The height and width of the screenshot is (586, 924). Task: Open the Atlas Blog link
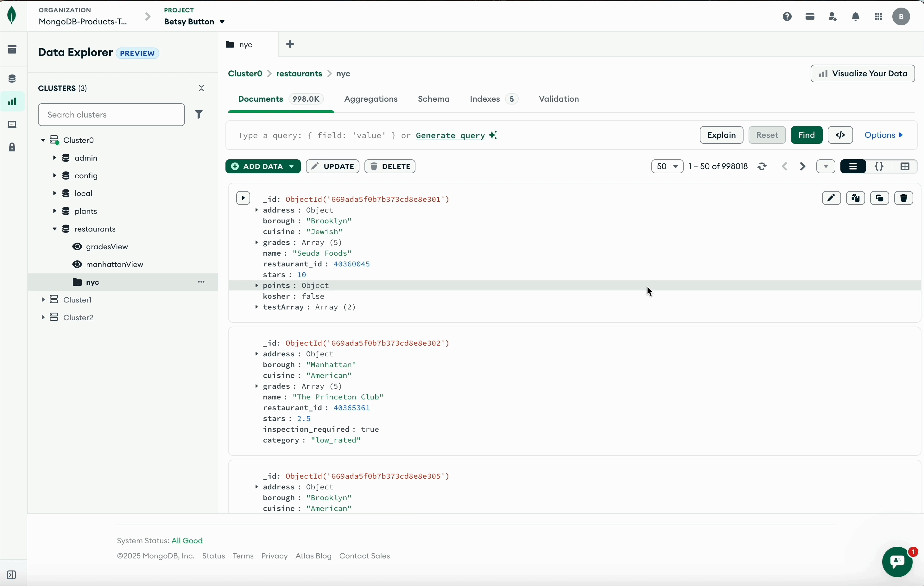pyautogui.click(x=313, y=556)
